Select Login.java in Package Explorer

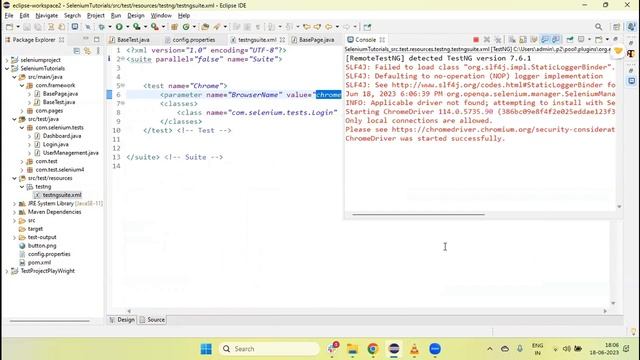(x=56, y=144)
